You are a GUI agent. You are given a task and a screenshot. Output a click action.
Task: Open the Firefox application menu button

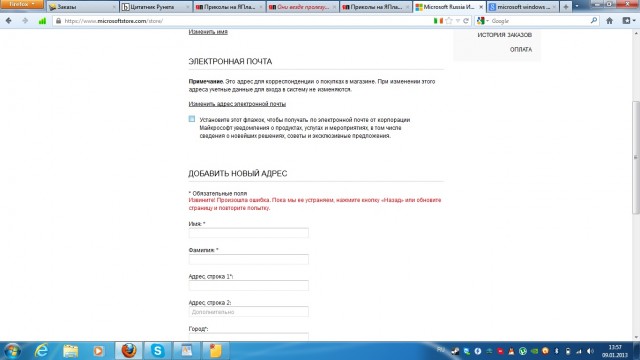(22, 4)
